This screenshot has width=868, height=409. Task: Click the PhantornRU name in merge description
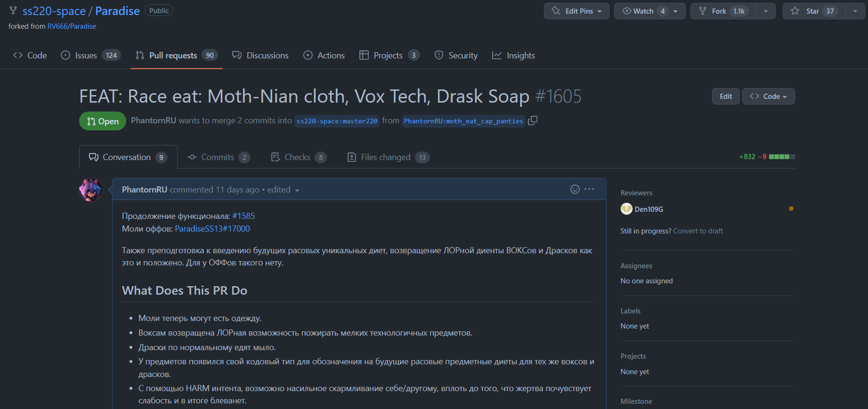point(154,120)
